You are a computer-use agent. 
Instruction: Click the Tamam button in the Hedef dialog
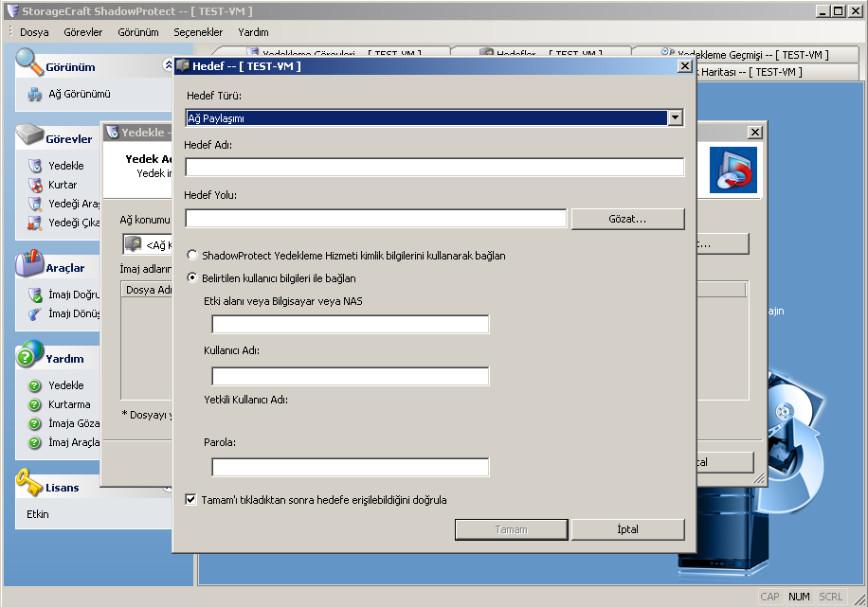tap(512, 529)
